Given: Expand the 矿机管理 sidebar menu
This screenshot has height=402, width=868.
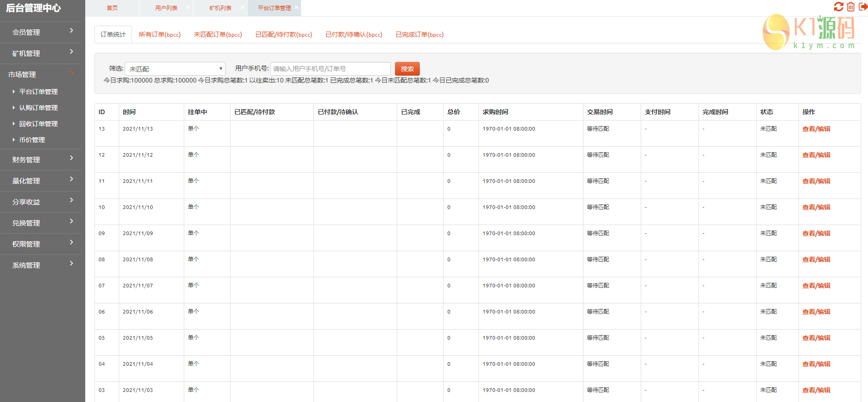Looking at the screenshot, I should pyautogui.click(x=40, y=53).
